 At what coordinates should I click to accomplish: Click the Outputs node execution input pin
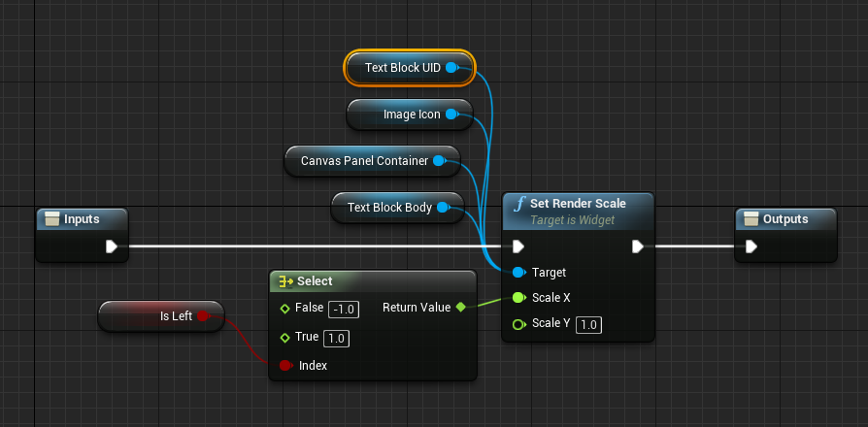[751, 246]
